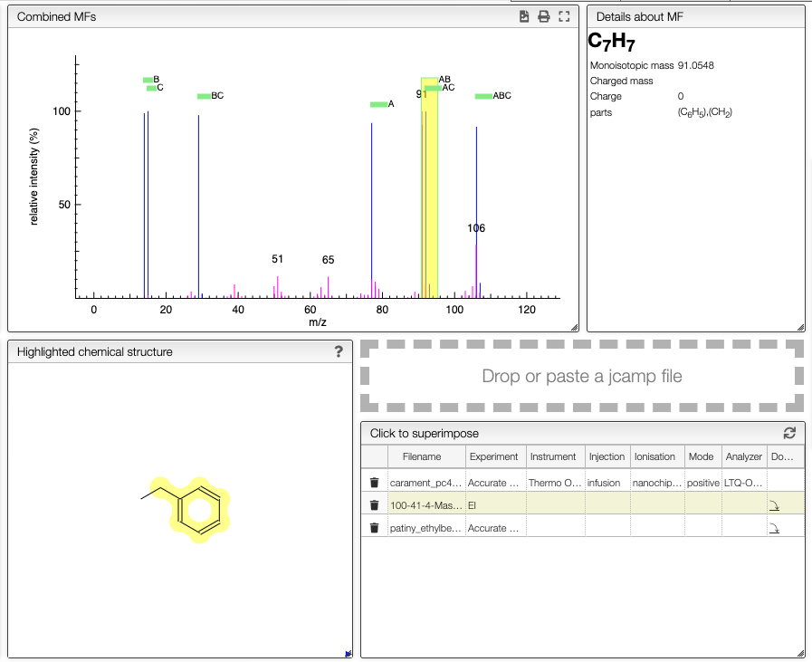
Task: Click the Ionisation column header
Action: (654, 456)
